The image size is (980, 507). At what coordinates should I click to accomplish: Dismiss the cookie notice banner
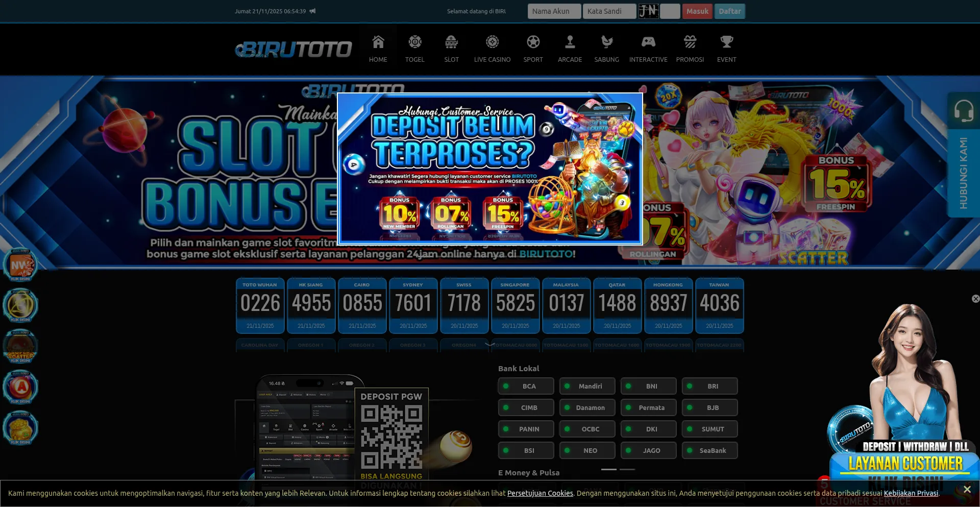coord(967,489)
